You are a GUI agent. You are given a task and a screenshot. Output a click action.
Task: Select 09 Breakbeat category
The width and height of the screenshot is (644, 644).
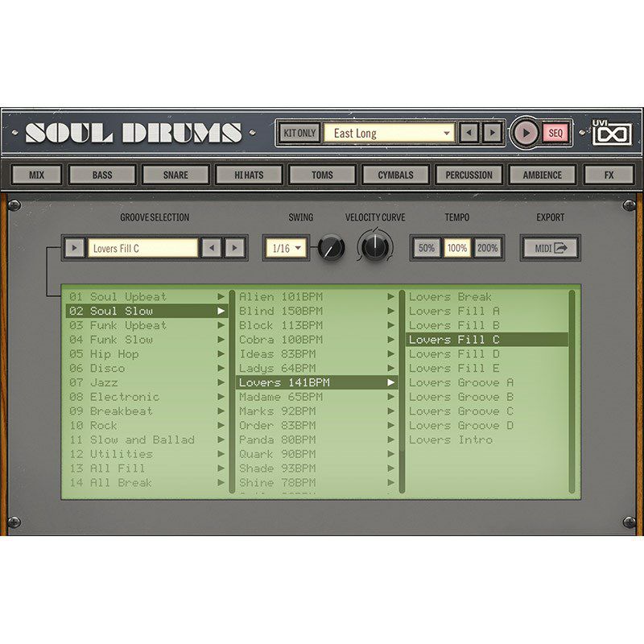147,411
